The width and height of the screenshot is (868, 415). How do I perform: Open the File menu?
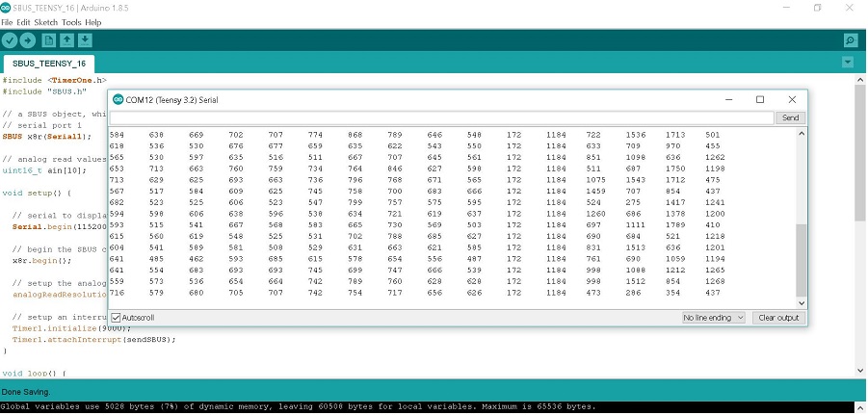click(x=8, y=21)
